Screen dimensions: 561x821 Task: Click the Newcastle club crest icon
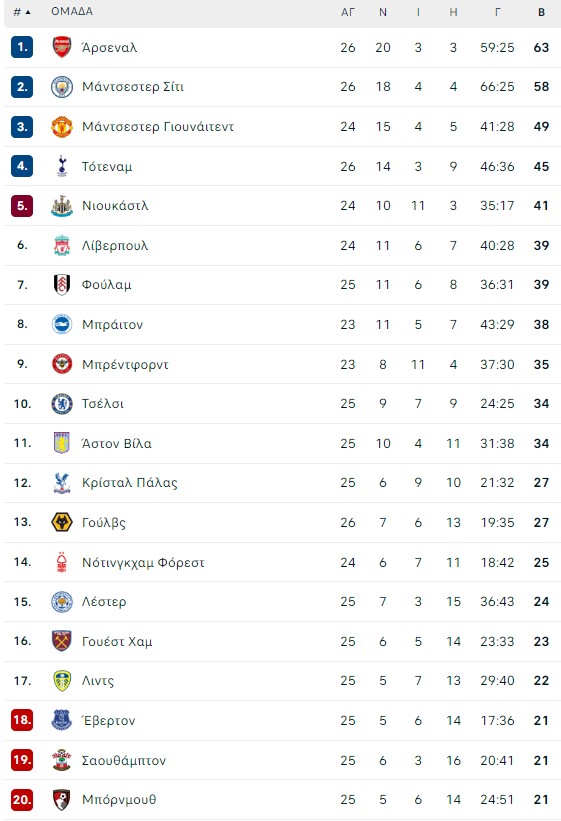(x=62, y=206)
